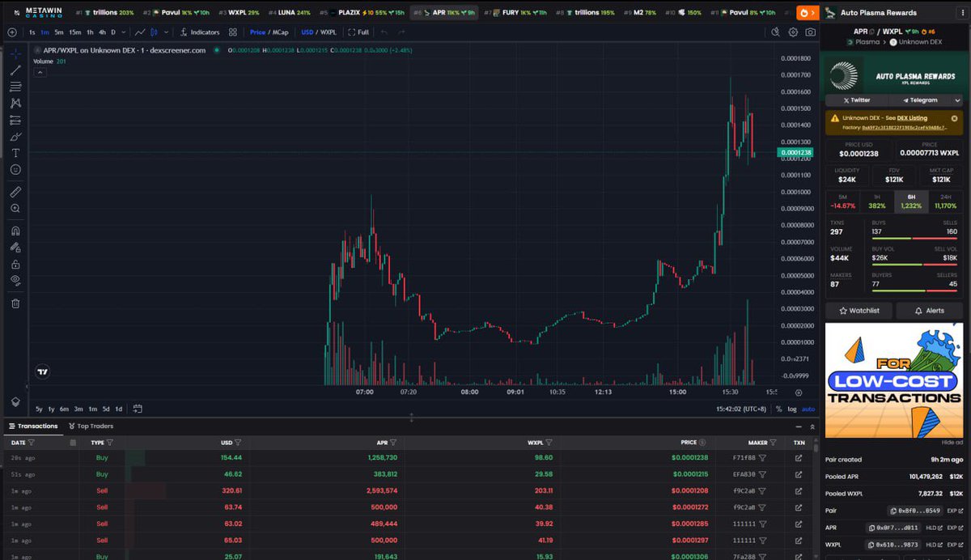971x560 pixels.
Task: Select the brush drawing tool
Action: [15, 137]
